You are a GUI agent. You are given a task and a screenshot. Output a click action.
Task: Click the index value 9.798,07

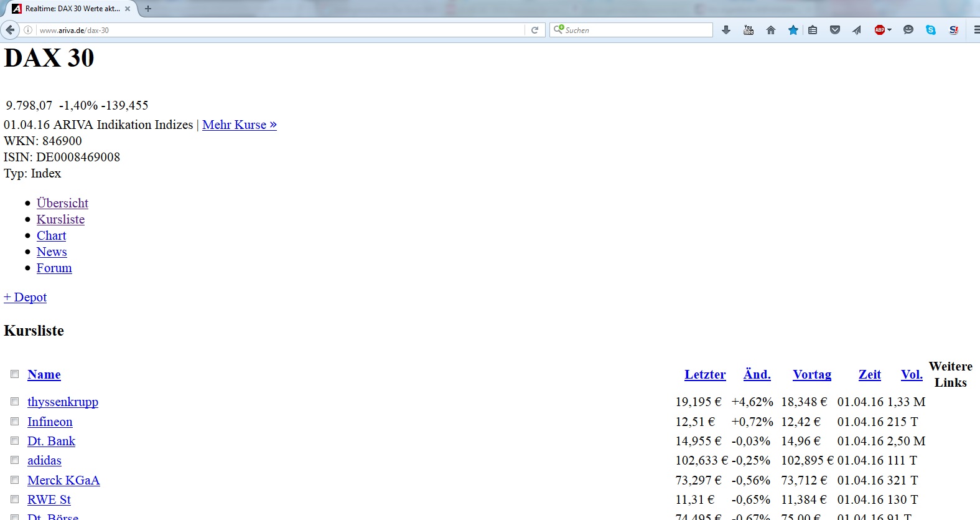[29, 105]
